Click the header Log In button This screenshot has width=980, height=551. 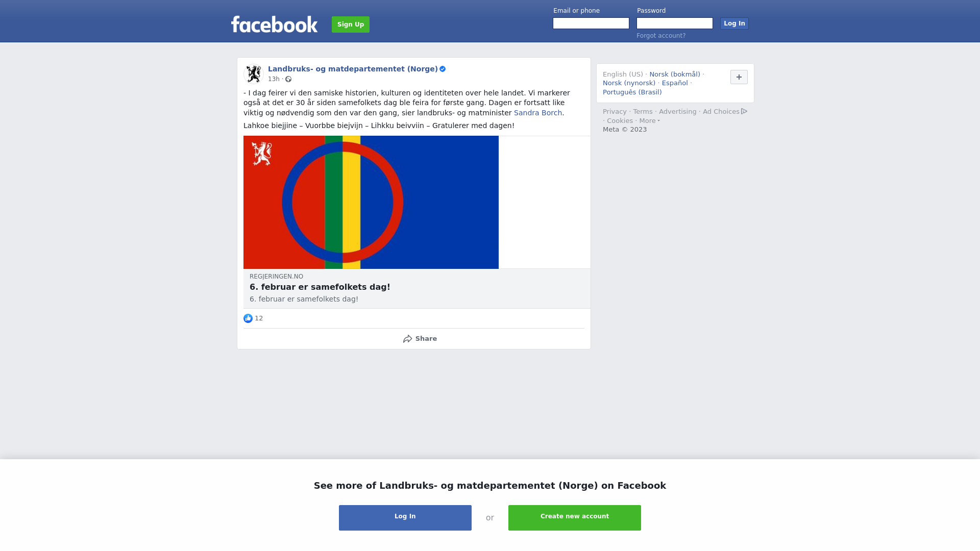(734, 23)
